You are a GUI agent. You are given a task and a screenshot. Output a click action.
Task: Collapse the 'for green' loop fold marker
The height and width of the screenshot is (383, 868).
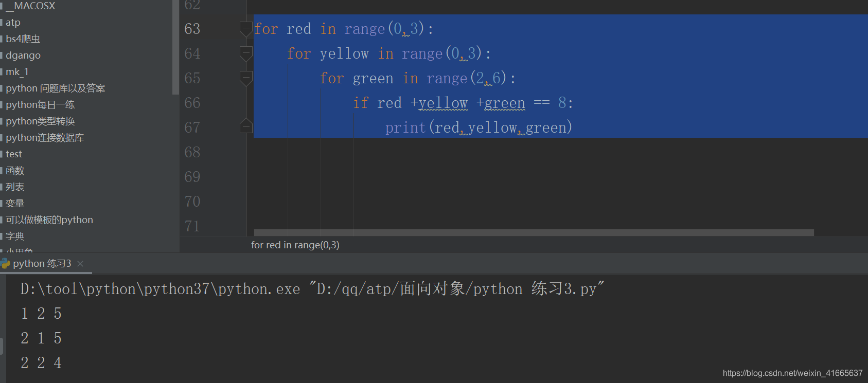[246, 78]
